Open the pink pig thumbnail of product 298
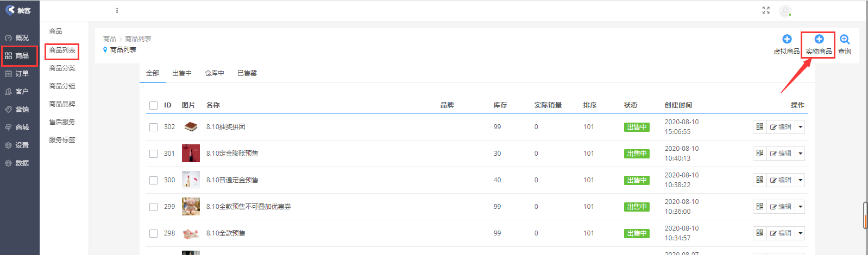868x255 pixels. point(191,234)
